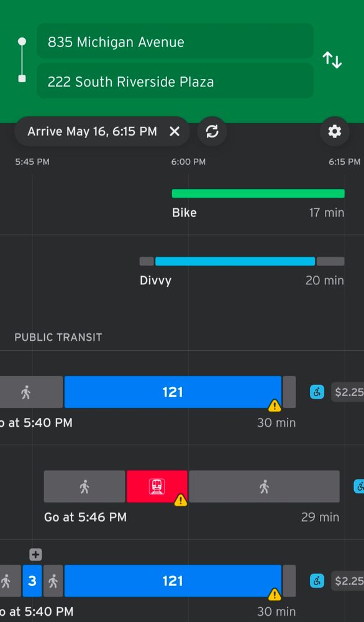Swap origin and destination with arrows icon
364x622 pixels.
(332, 60)
